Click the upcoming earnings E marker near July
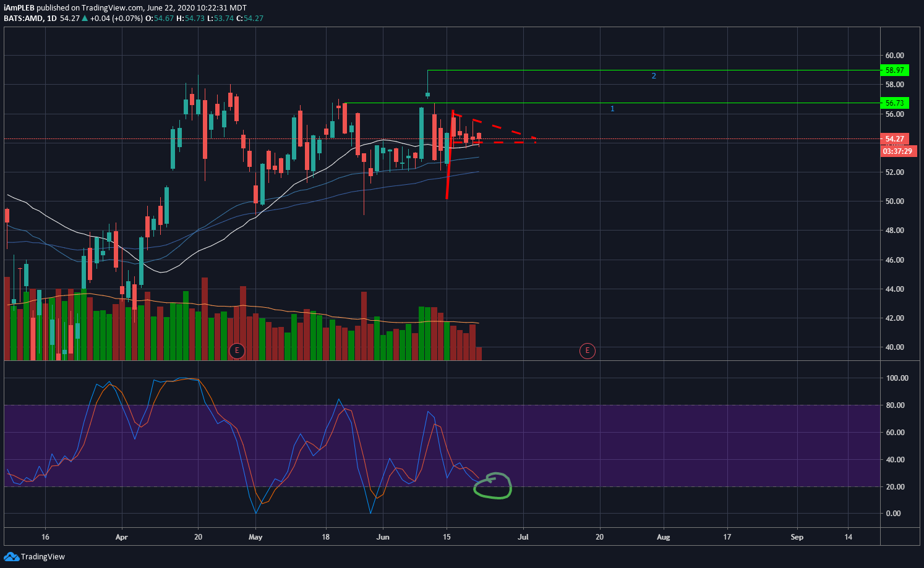 pyautogui.click(x=587, y=351)
